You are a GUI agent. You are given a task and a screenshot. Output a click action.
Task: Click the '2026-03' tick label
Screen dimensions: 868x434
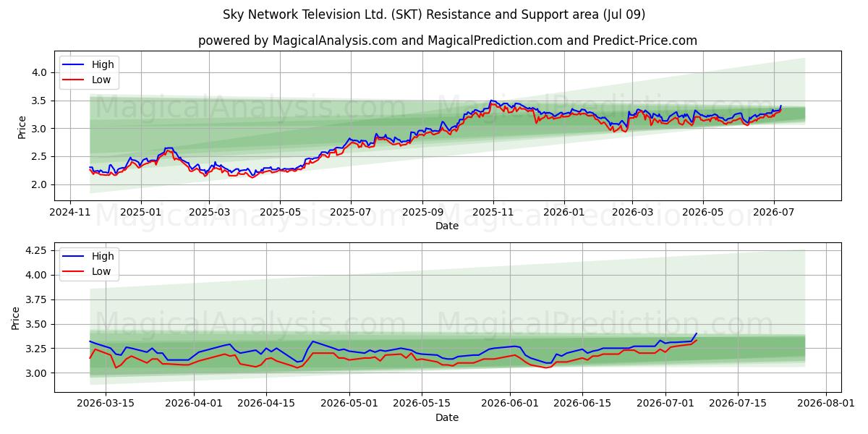click(x=632, y=212)
